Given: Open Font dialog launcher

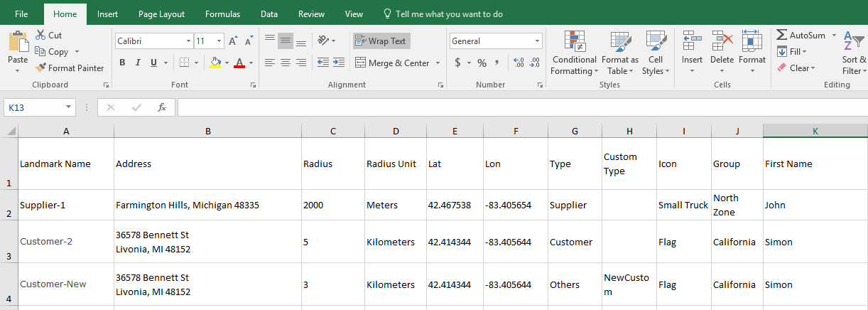Looking at the screenshot, I should 253,85.
